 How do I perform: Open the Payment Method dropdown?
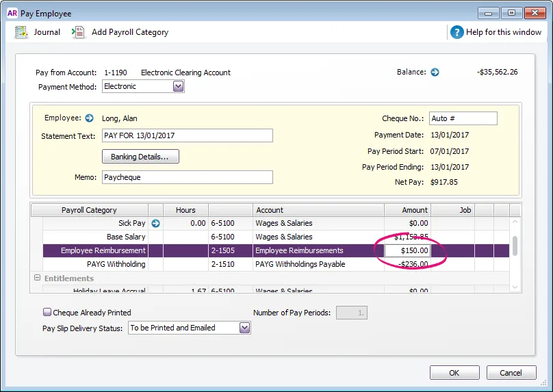[178, 86]
